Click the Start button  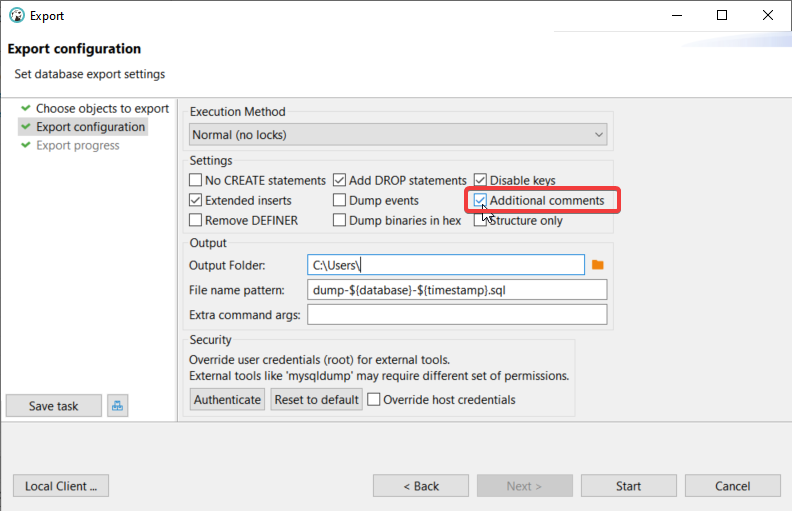[x=628, y=486]
